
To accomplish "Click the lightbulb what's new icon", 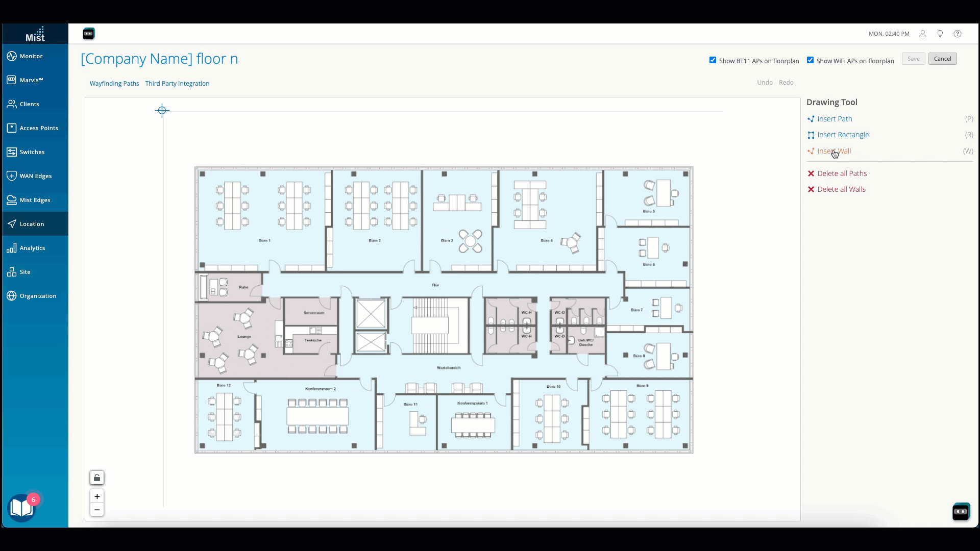I will (940, 34).
